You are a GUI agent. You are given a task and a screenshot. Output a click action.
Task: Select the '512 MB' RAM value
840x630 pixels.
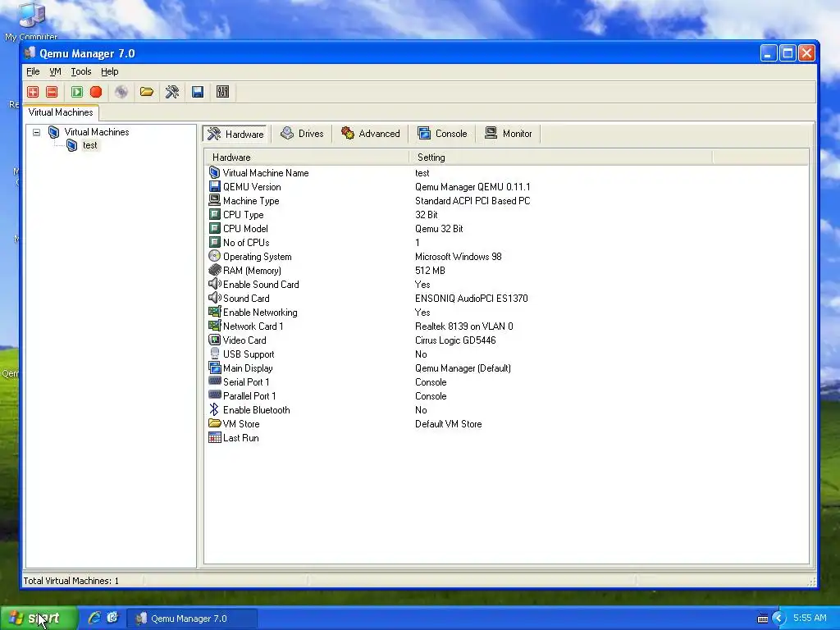pyautogui.click(x=430, y=271)
